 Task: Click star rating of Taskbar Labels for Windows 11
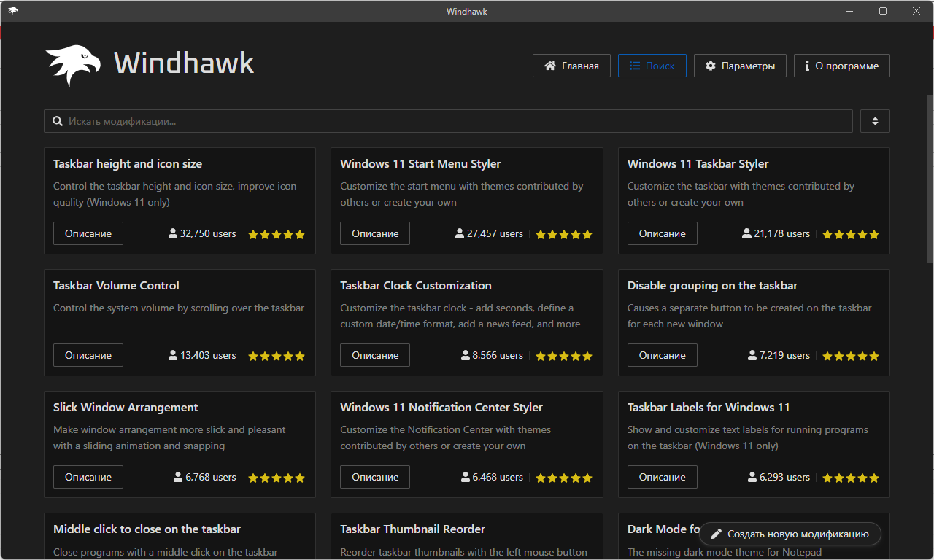coord(851,478)
